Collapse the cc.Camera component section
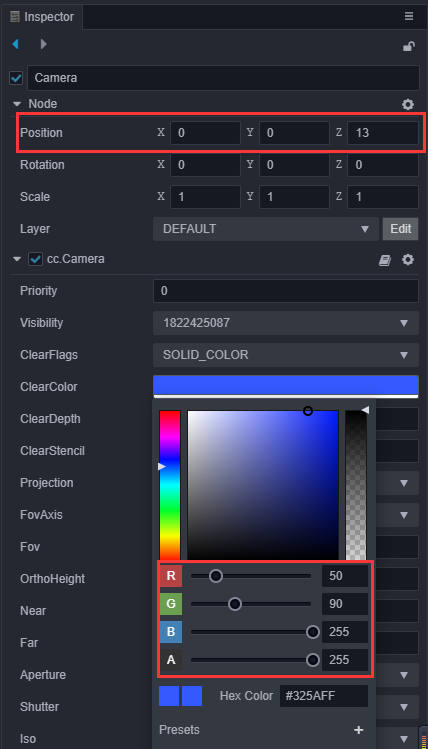The height and width of the screenshot is (749, 428). coord(17,259)
